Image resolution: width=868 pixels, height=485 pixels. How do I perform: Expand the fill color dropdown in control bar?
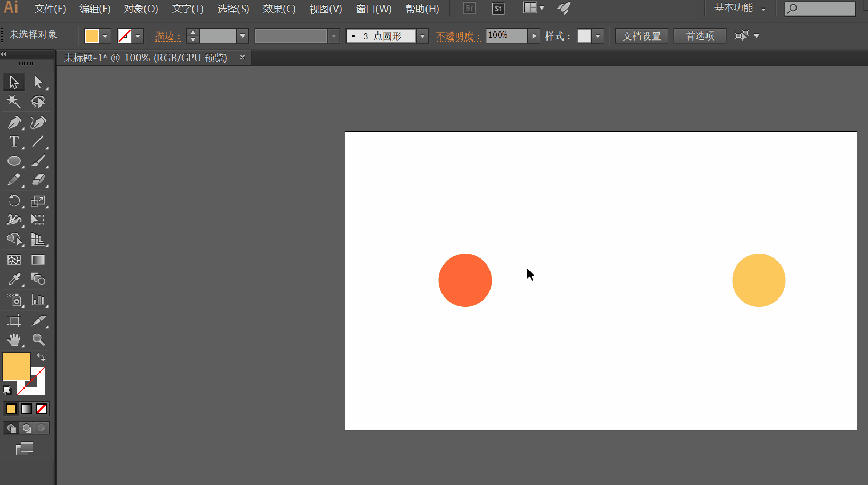(105, 36)
